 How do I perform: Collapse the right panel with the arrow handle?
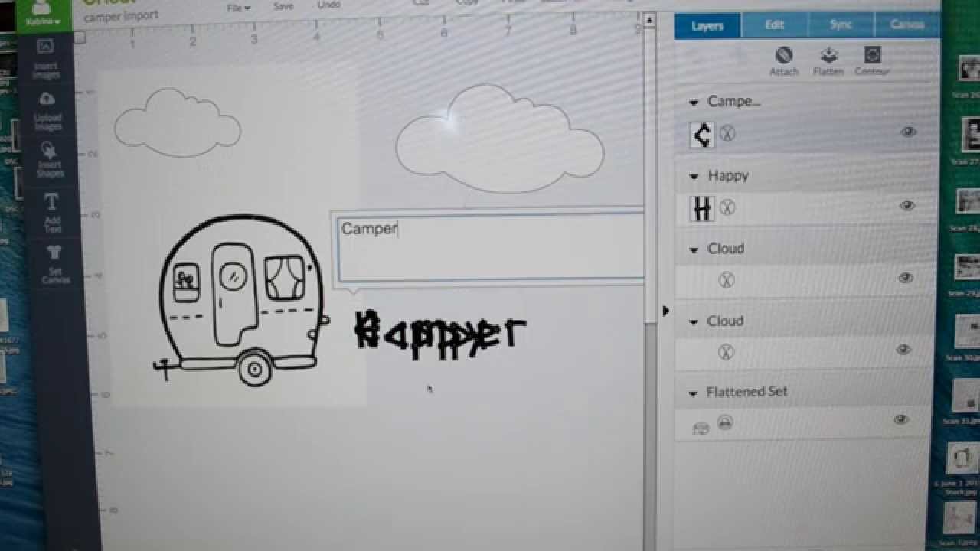[665, 311]
